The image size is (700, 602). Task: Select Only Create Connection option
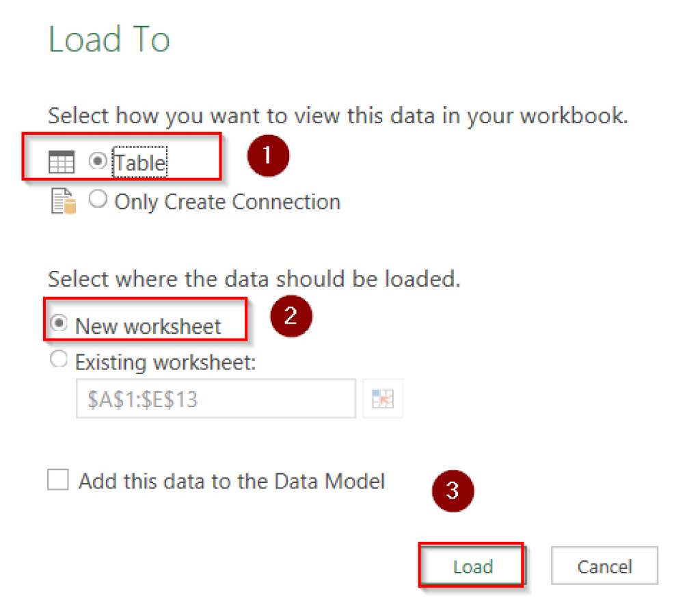coord(97,198)
